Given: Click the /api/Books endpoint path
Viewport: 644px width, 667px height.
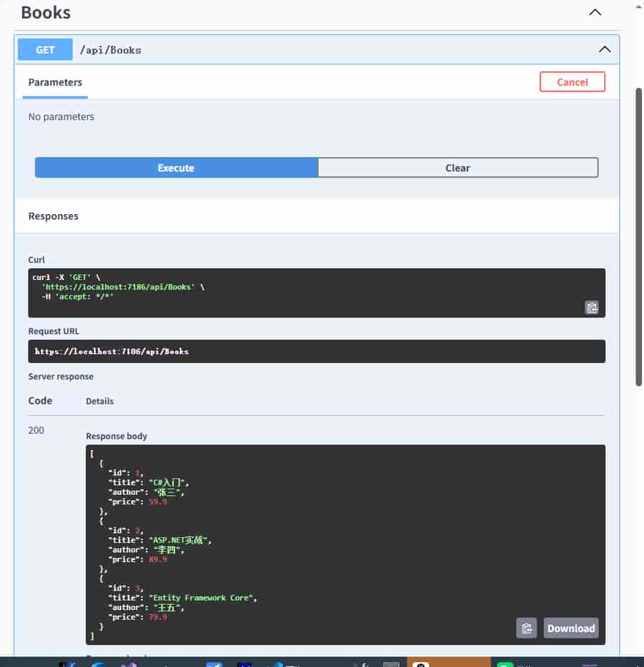Looking at the screenshot, I should (x=111, y=50).
